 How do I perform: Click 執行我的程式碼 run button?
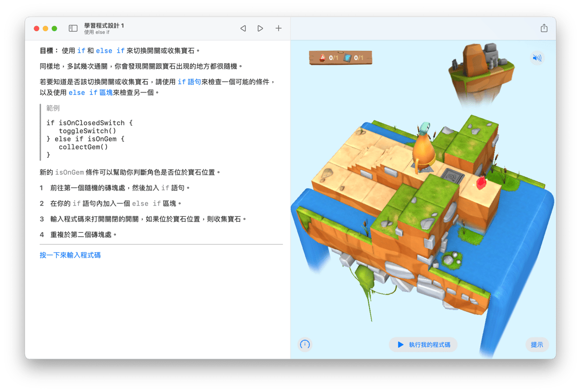tap(423, 345)
